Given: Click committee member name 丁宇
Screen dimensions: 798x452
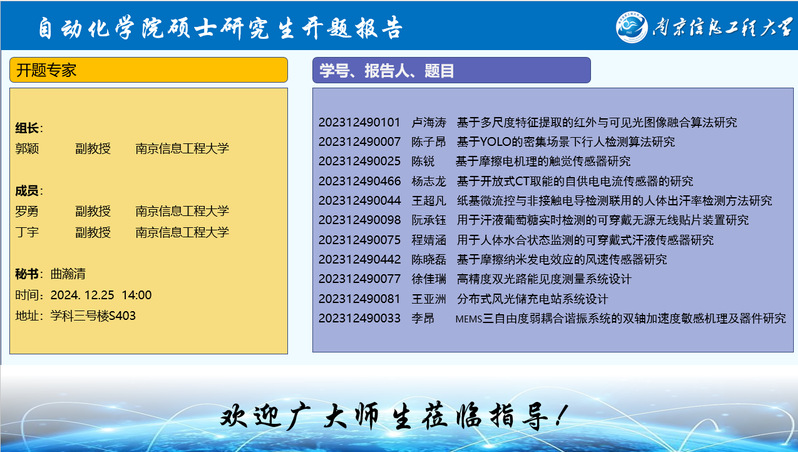Looking at the screenshot, I should point(27,231).
